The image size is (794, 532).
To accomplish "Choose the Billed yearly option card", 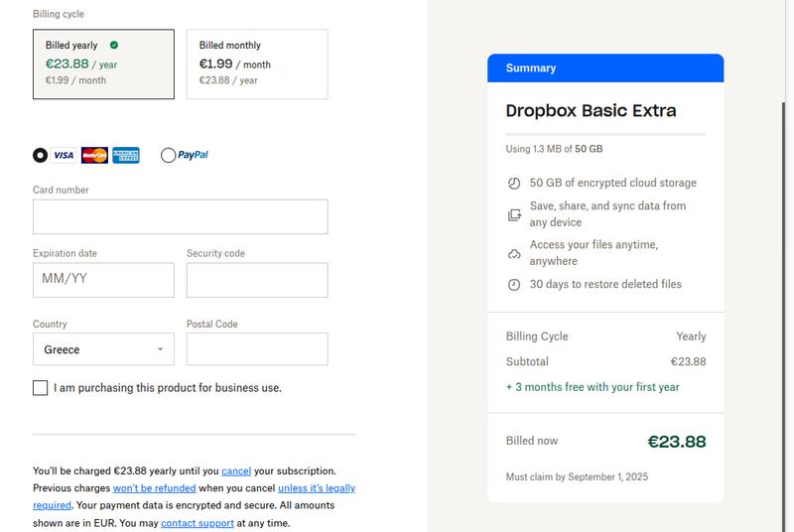I will [103, 65].
